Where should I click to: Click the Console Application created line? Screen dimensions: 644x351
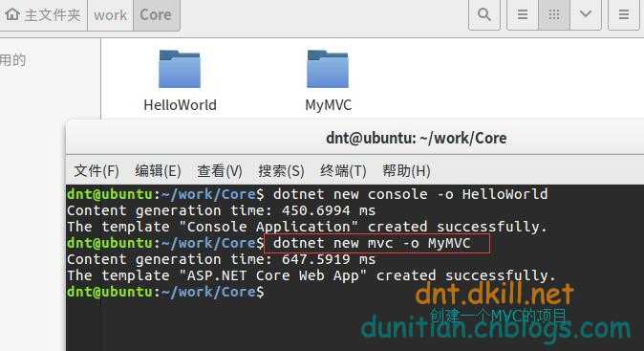[307, 227]
